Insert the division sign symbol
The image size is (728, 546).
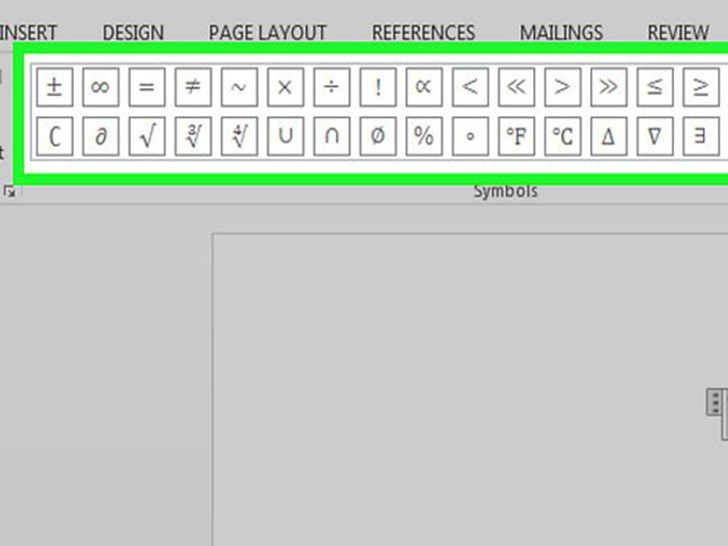331,87
